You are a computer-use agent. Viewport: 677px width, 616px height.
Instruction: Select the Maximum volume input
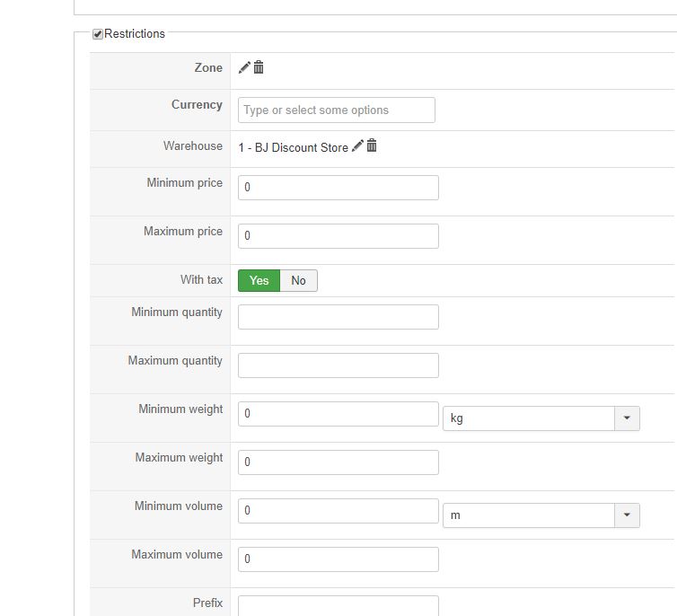[x=338, y=559]
